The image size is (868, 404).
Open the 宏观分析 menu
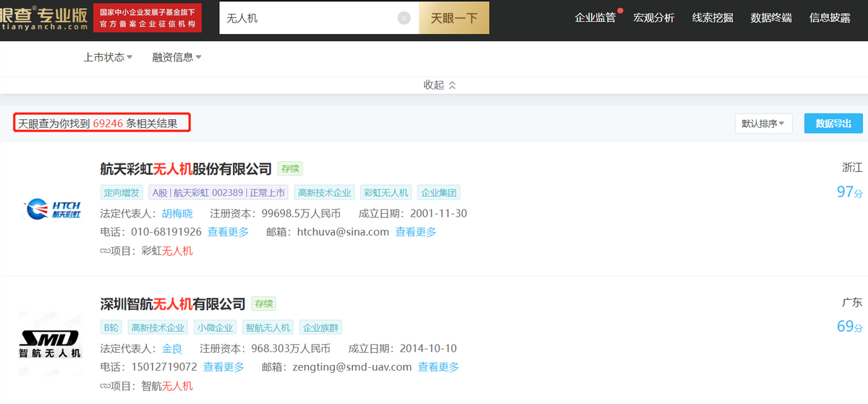pos(653,17)
